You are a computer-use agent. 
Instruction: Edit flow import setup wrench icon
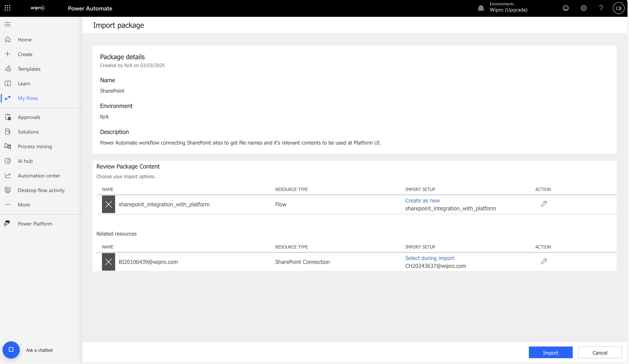click(x=544, y=204)
